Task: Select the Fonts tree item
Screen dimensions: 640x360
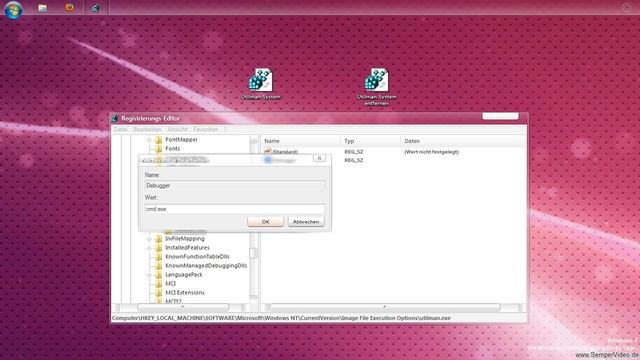Action: tap(172, 149)
